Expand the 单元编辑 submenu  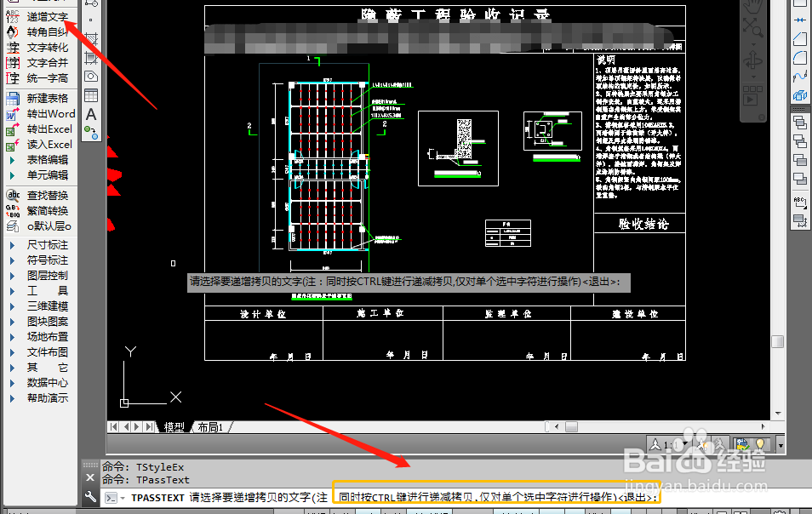[40, 175]
